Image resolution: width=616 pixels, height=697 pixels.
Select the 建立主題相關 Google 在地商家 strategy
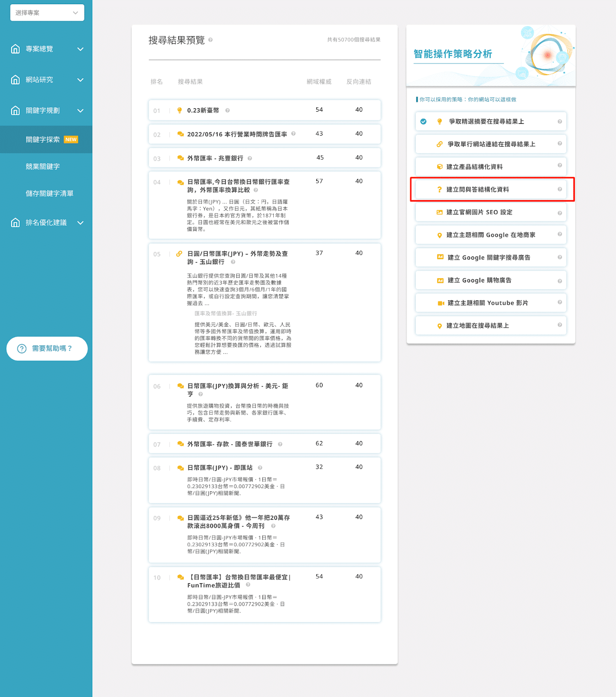[490, 235]
